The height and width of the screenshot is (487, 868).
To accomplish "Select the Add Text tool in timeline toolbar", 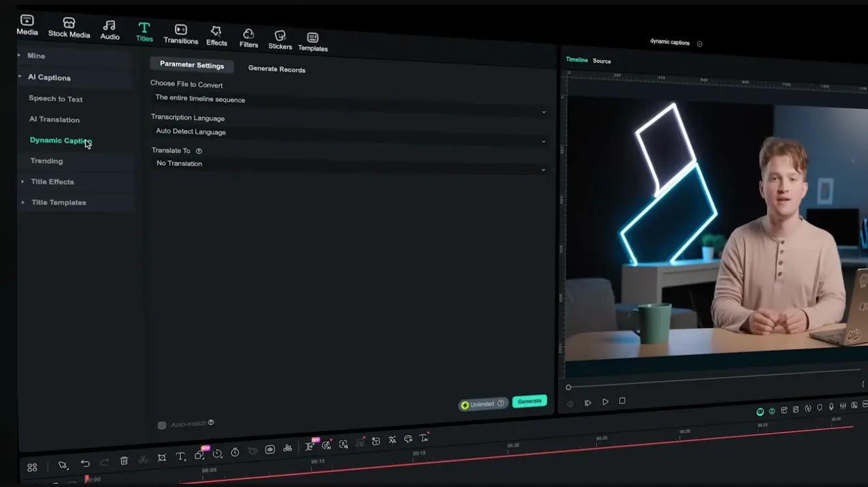I will (x=180, y=455).
